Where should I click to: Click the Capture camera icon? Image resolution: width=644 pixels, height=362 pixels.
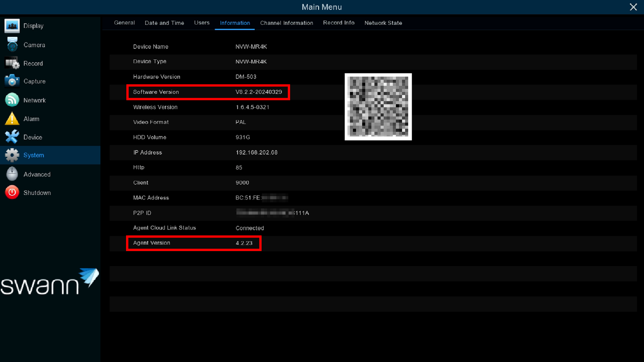pyautogui.click(x=12, y=81)
